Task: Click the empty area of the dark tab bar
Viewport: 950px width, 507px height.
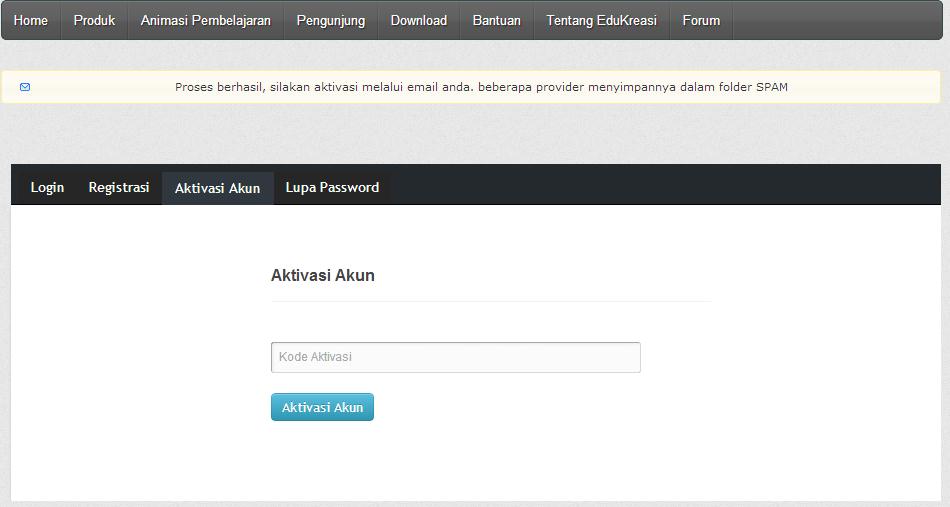Action: coord(665,185)
